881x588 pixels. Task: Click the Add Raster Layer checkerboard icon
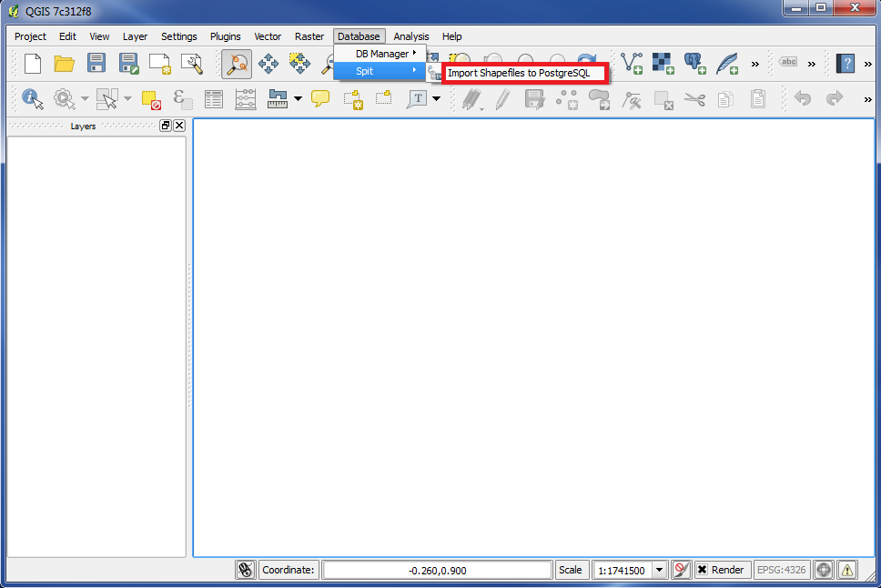(x=663, y=63)
